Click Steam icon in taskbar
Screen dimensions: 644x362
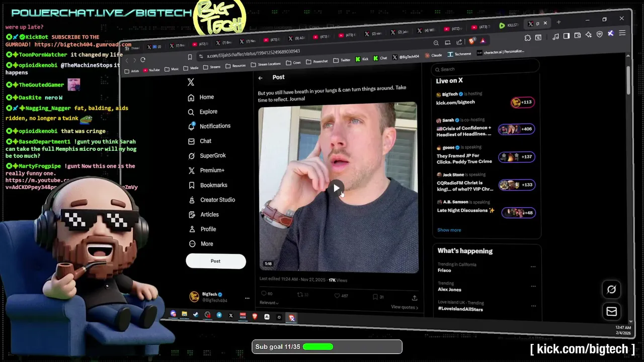tap(196, 315)
